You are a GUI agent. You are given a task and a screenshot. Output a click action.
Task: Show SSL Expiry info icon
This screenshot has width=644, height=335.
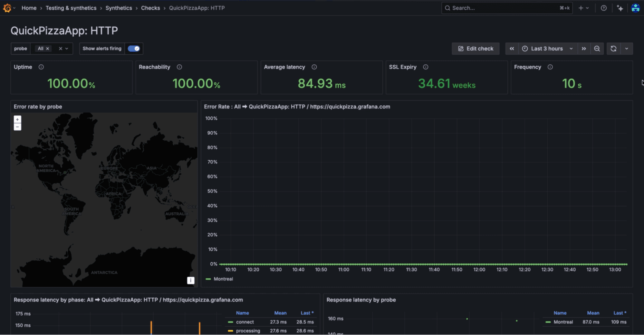click(426, 67)
